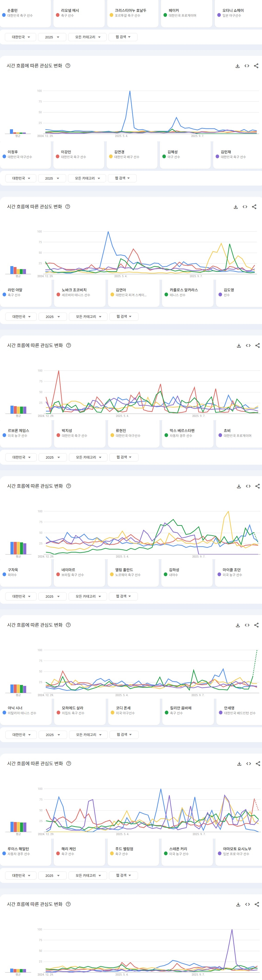The height and width of the screenshot is (980, 262).
Task: Download the chart data for the 손흥민 comparison
Action: [237, 66]
